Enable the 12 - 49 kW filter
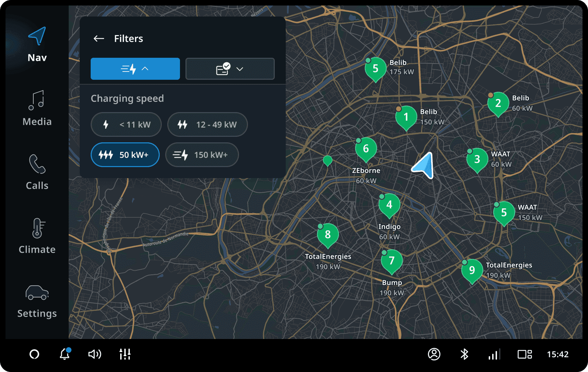Image resolution: width=588 pixels, height=372 pixels. click(207, 124)
